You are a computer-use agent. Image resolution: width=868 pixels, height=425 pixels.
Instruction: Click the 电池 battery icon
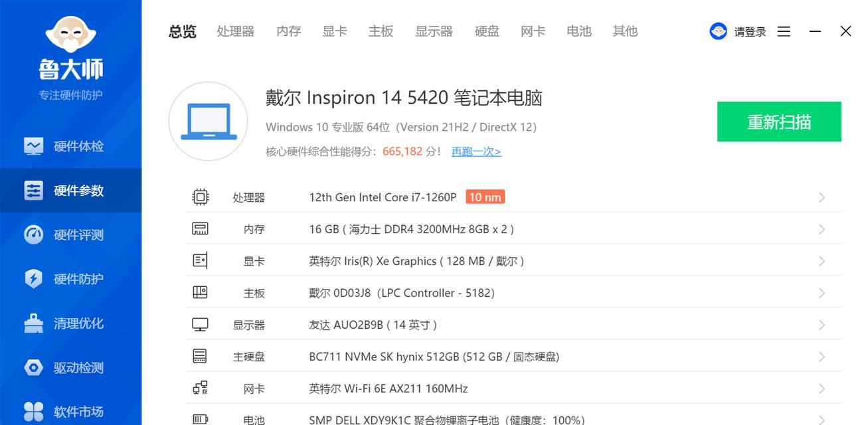point(200,420)
